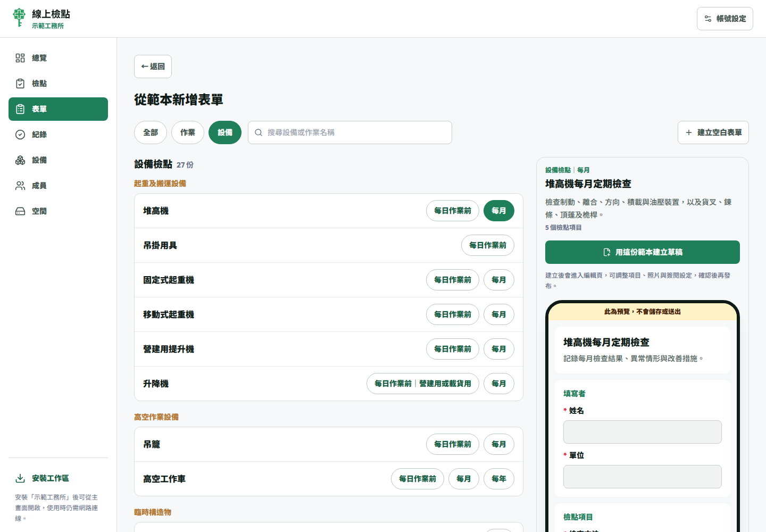This screenshot has width=766, height=532.
Task: Click the 此為預覽，不會儲存或送出 banner
Action: pyautogui.click(x=643, y=312)
